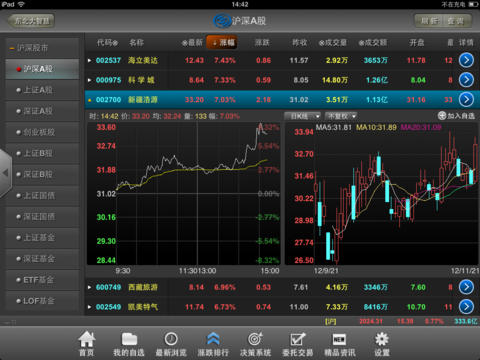Sort by 名称 column header
This screenshot has width=480, height=360.
click(136, 43)
